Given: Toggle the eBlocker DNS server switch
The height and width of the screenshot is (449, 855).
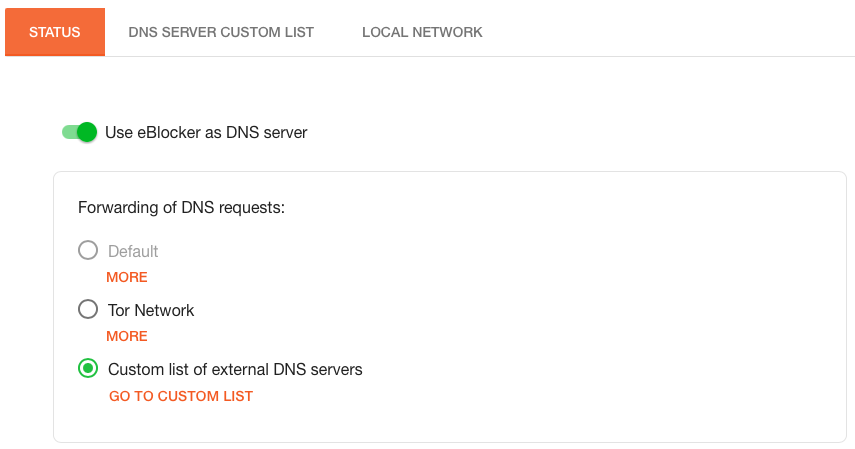Looking at the screenshot, I should [x=79, y=132].
